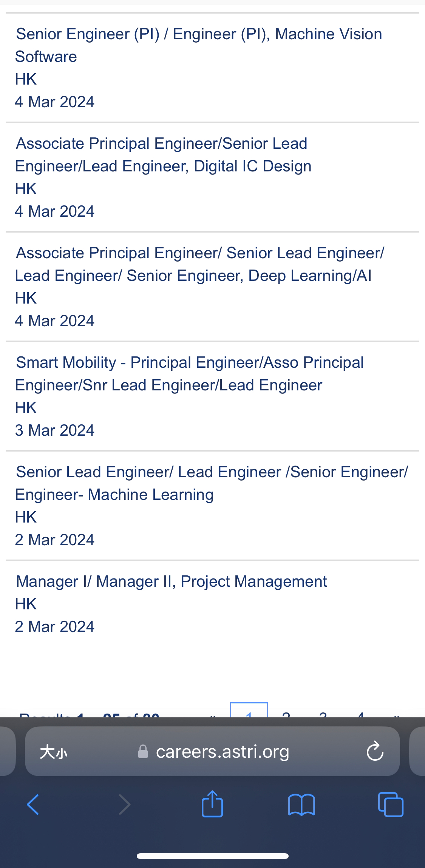Open the Share sheet icon

tap(212, 804)
